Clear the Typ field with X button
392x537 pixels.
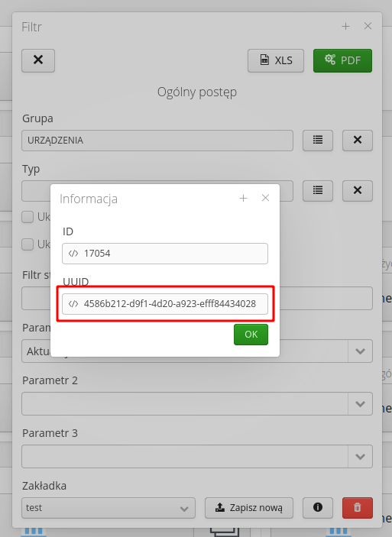point(358,190)
